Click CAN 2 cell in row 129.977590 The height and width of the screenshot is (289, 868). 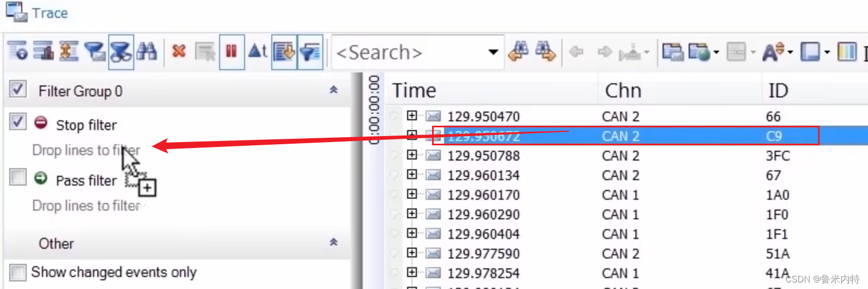[621, 254]
